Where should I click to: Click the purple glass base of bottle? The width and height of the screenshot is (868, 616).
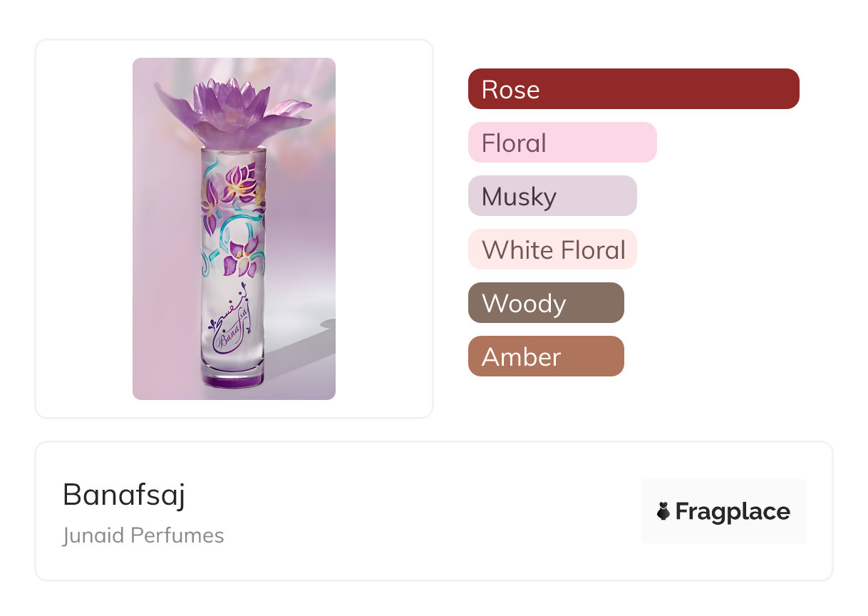coord(232,379)
